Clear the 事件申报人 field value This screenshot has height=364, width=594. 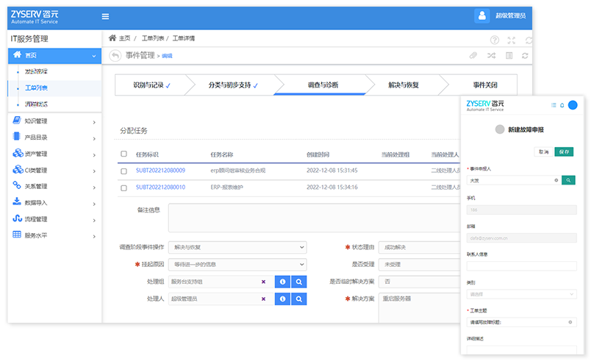pyautogui.click(x=556, y=180)
